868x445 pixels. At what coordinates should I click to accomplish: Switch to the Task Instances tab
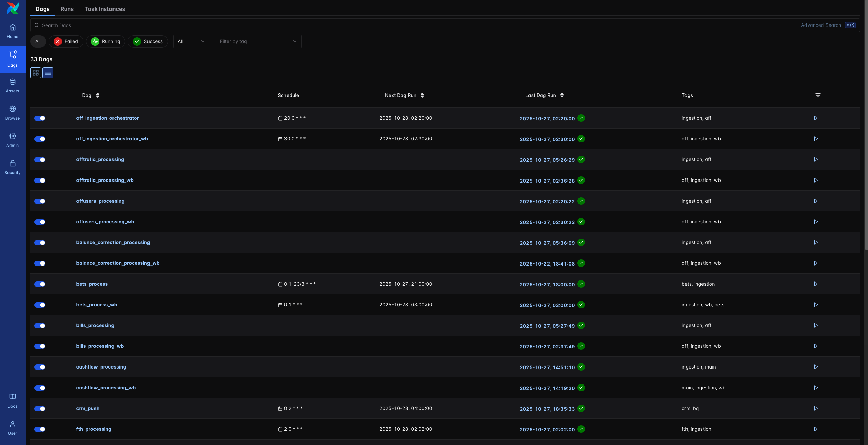click(x=105, y=9)
